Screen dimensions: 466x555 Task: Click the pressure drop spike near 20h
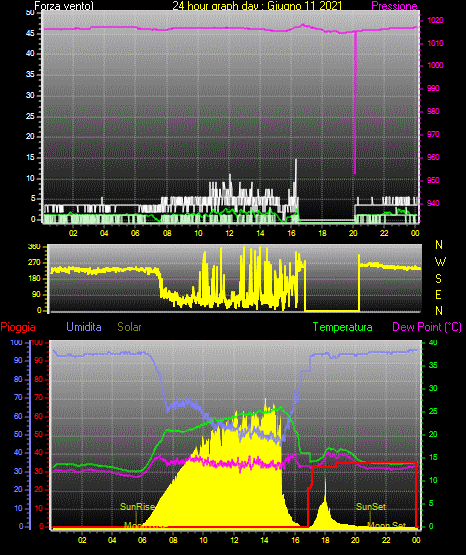tap(355, 103)
